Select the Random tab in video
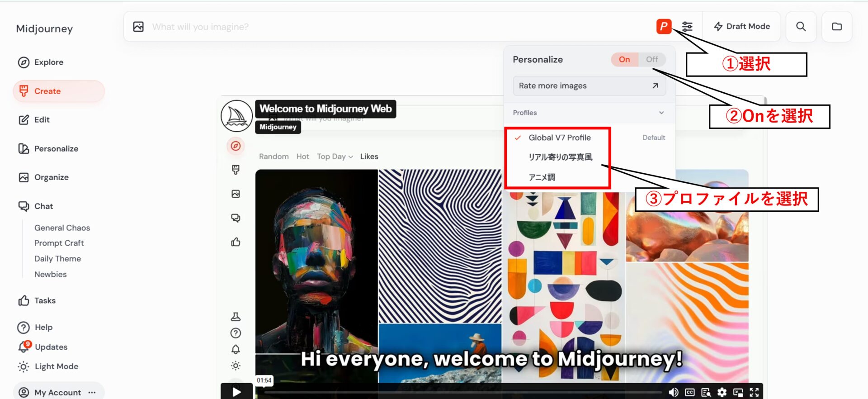868x399 pixels. tap(274, 157)
